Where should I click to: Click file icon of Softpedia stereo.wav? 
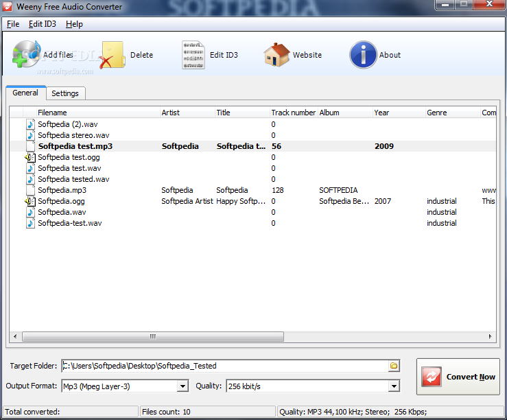click(30, 135)
